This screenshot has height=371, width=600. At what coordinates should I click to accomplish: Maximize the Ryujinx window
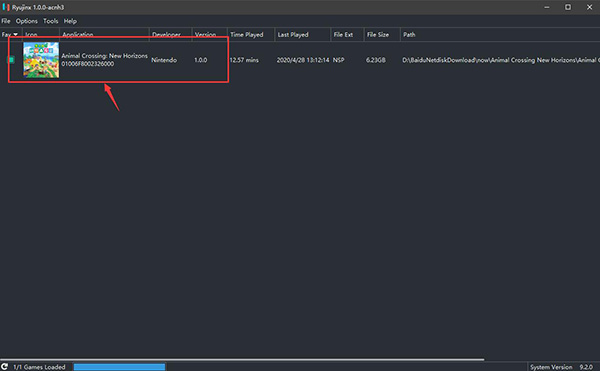(x=568, y=7)
